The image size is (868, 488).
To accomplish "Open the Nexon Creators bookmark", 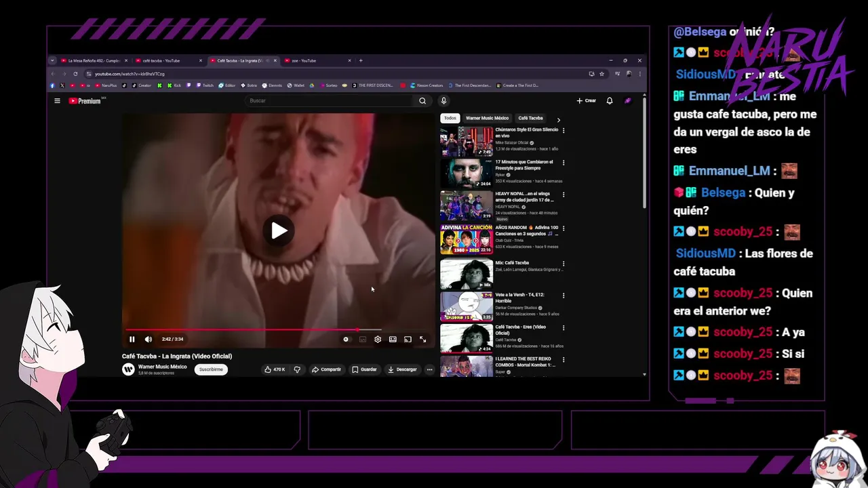I will point(426,85).
